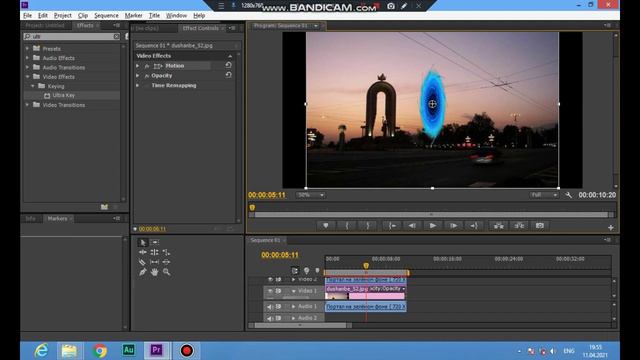Select the Rolling Edit tool
This screenshot has height=360, width=640.
pos(155,252)
